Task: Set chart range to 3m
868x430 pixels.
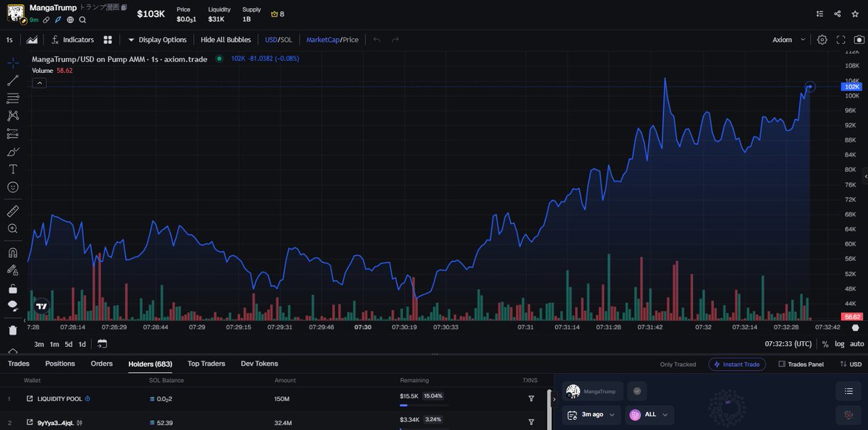Action: coord(39,344)
